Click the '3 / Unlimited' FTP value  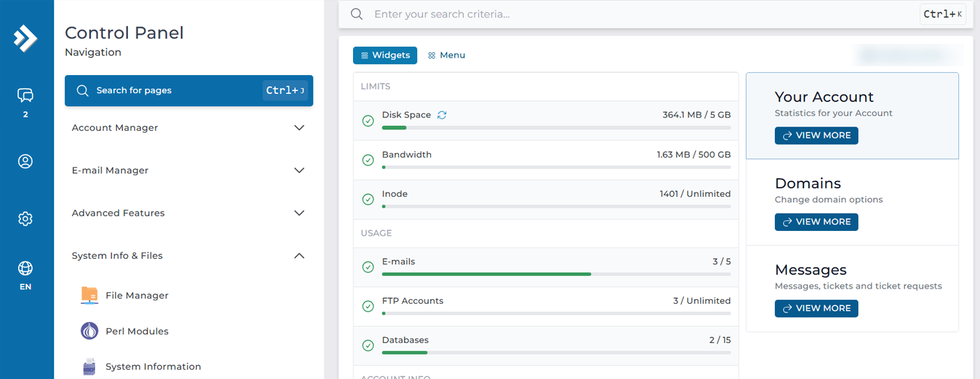click(x=702, y=301)
